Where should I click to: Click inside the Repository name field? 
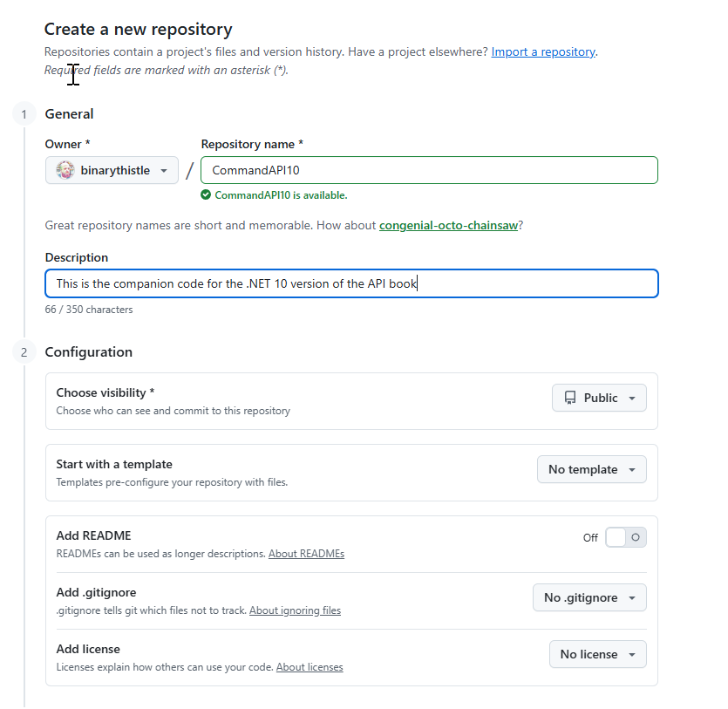pyautogui.click(x=427, y=170)
